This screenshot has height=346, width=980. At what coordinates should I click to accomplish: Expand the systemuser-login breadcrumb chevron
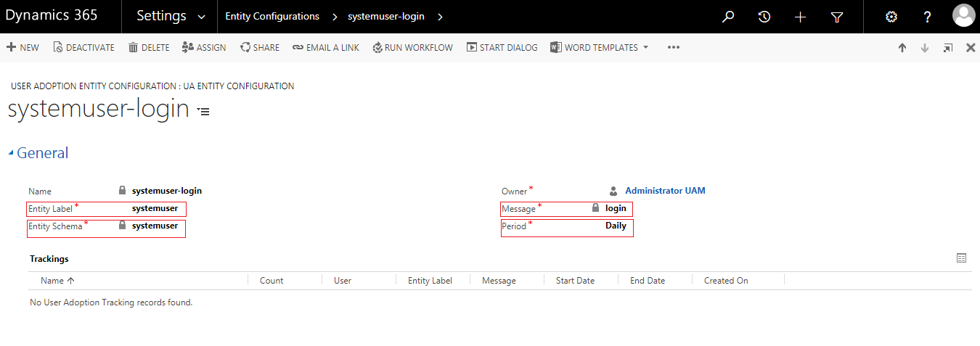coord(440,17)
